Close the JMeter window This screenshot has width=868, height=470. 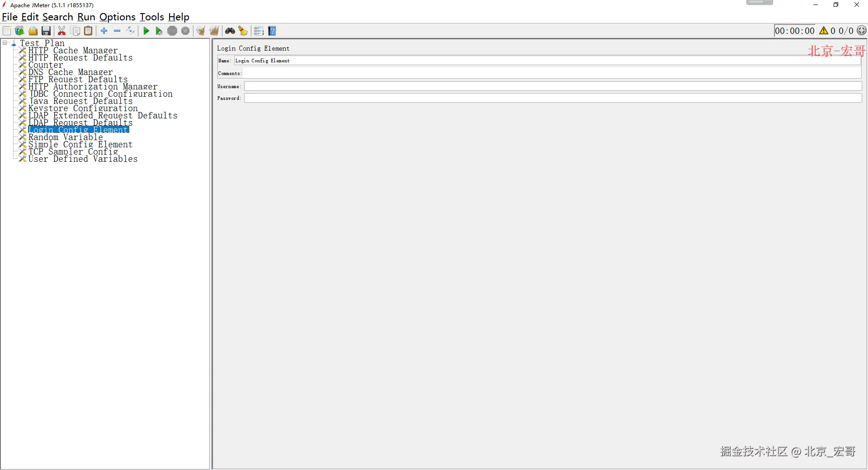pyautogui.click(x=857, y=5)
